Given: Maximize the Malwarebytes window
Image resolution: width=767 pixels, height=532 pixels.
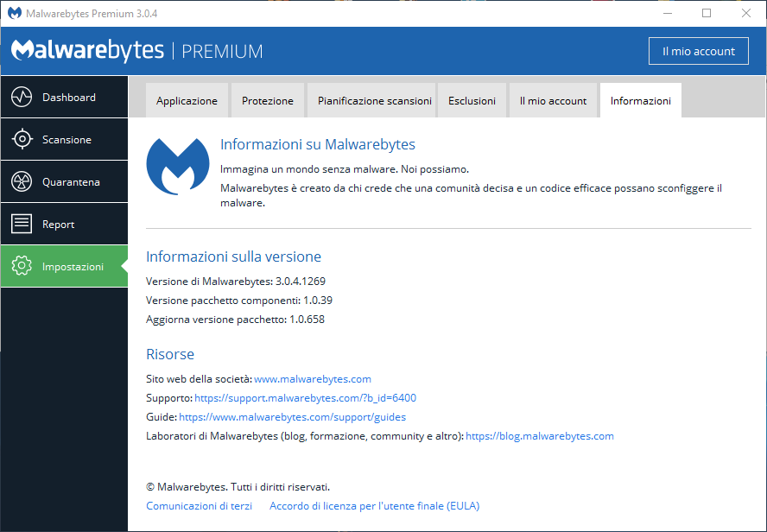Looking at the screenshot, I should (707, 13).
